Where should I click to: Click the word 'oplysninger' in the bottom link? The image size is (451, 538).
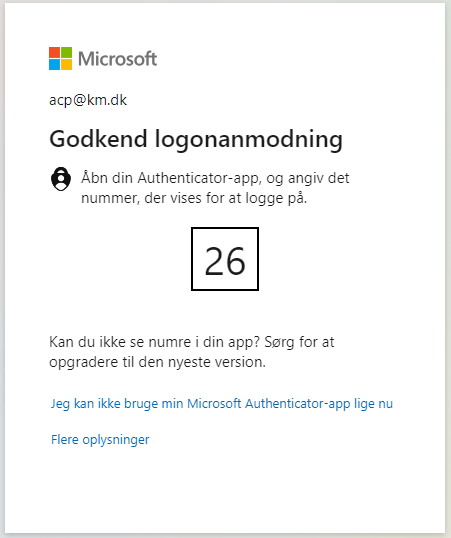116,440
